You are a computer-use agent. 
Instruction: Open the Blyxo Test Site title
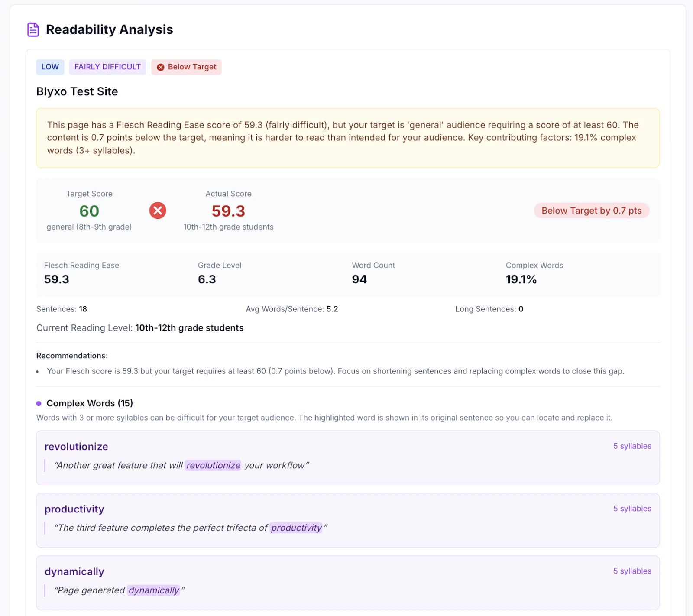tap(77, 91)
